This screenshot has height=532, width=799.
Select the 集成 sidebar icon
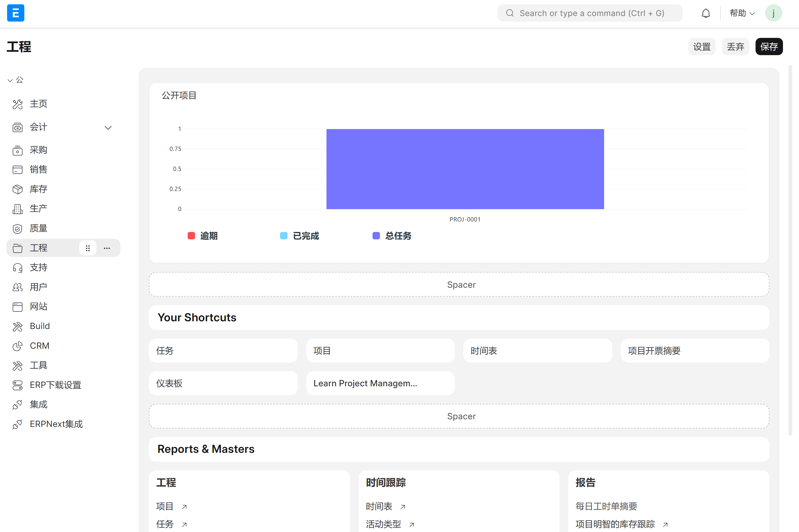[x=17, y=404]
